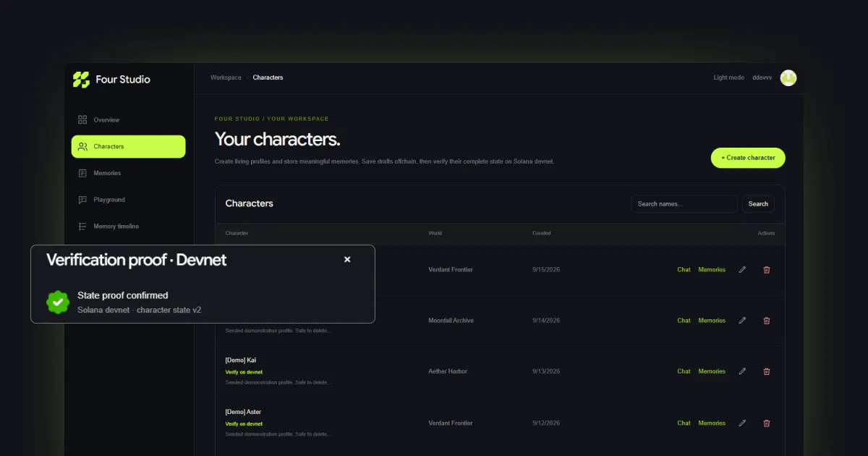The width and height of the screenshot is (868, 456).
Task: Click the Aether Harbor world cell
Action: coord(448,371)
